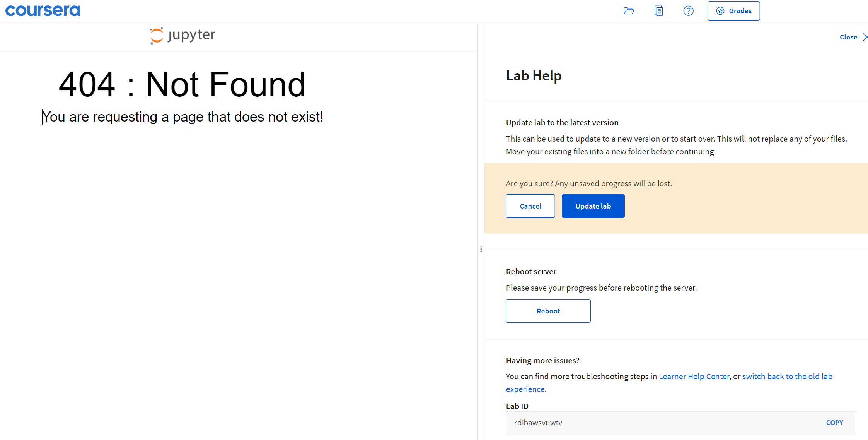Cancel the lab update confirmation
Screen dimensions: 868x440
[530, 206]
